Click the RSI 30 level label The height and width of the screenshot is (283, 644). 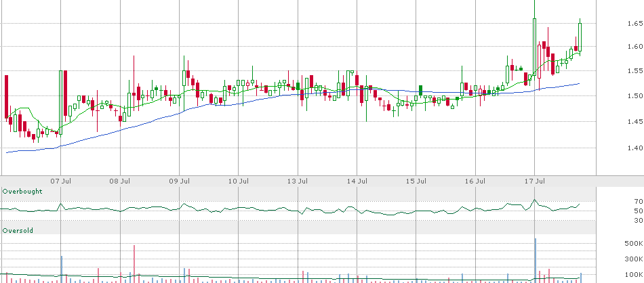639,221
